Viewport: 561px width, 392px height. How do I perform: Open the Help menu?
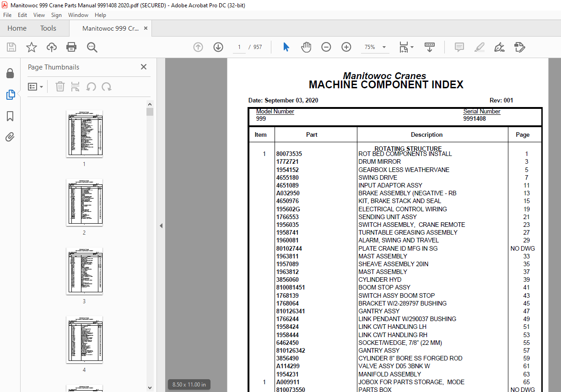coord(100,15)
